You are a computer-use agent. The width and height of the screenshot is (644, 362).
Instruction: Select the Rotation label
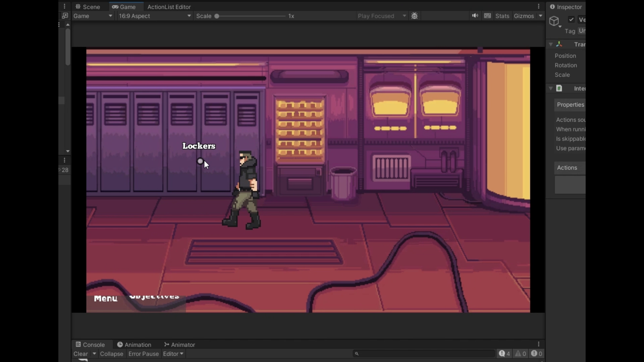click(x=566, y=65)
